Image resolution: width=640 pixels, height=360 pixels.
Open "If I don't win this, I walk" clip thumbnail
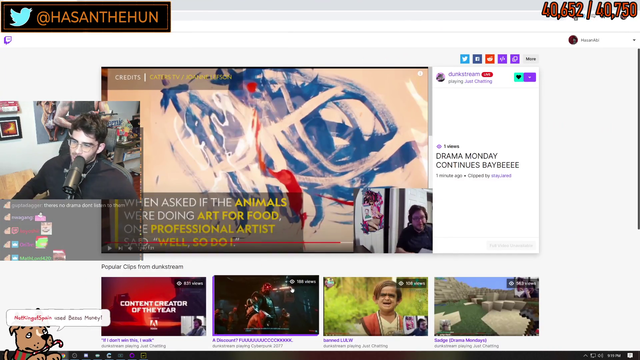tap(153, 306)
